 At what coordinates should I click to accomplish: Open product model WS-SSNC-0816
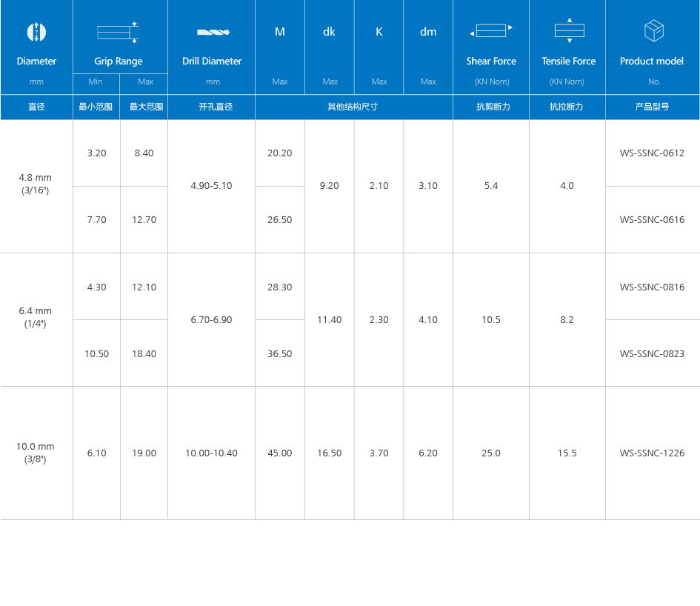(652, 287)
